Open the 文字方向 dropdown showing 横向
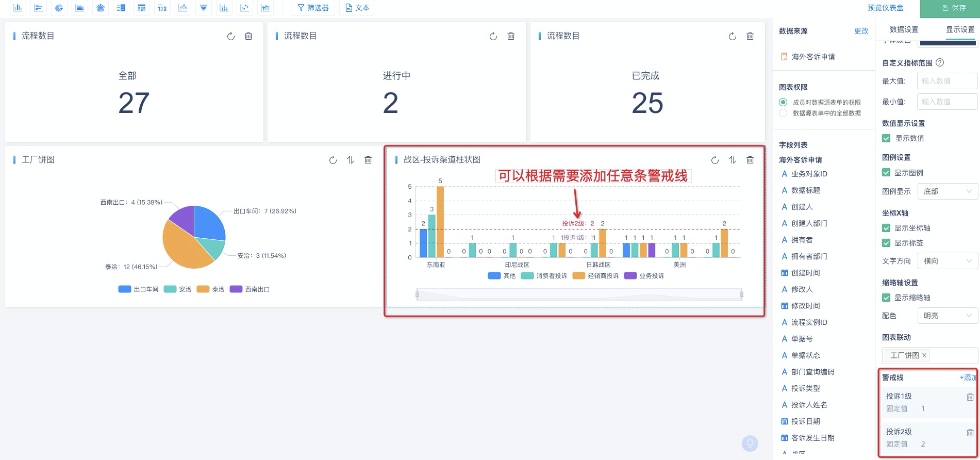This screenshot has height=460, width=980. tap(948, 261)
